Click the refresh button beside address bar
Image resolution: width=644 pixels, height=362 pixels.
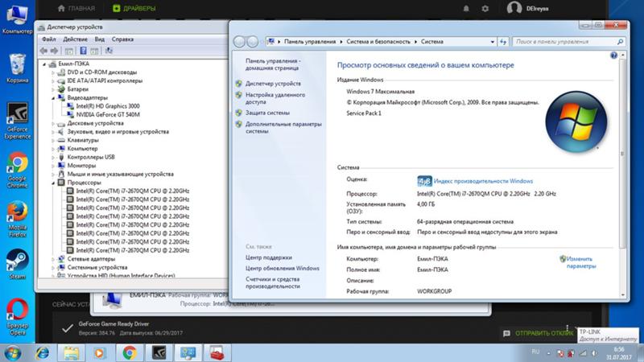coord(503,42)
